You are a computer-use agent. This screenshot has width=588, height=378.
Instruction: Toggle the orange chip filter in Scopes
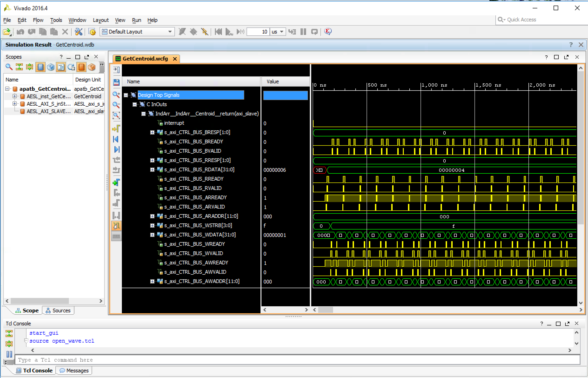(81, 67)
